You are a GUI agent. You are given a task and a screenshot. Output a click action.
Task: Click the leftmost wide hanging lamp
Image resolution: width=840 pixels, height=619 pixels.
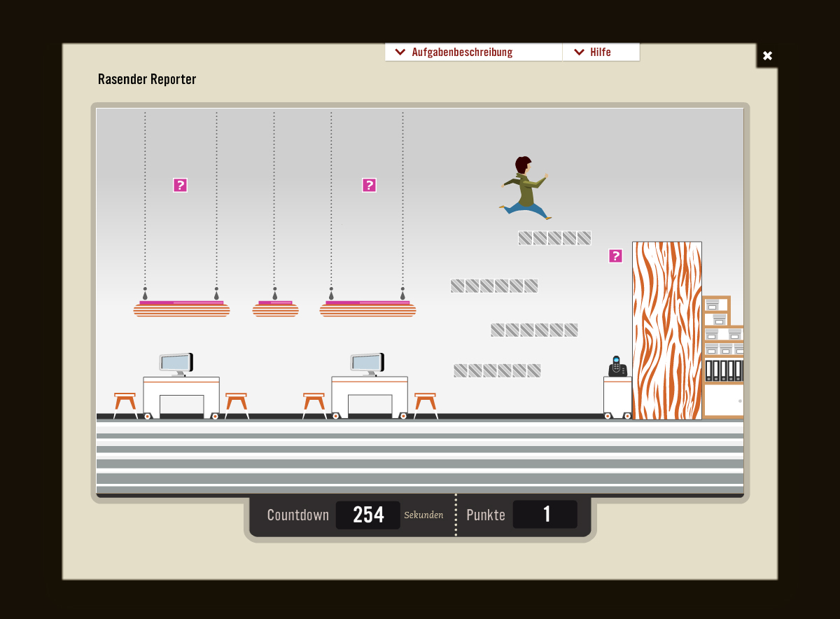[181, 309]
